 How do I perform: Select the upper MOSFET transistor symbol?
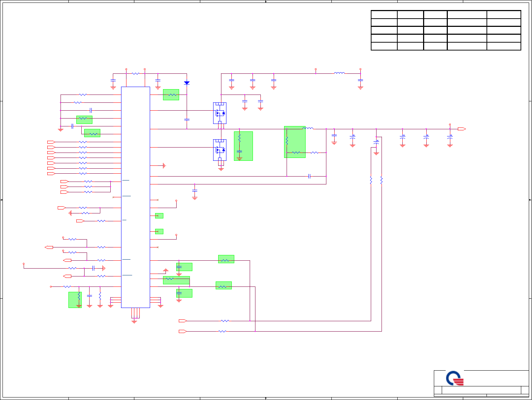pyautogui.click(x=220, y=113)
